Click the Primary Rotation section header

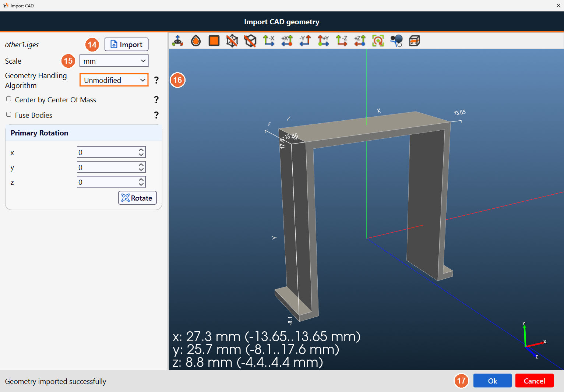click(84, 133)
